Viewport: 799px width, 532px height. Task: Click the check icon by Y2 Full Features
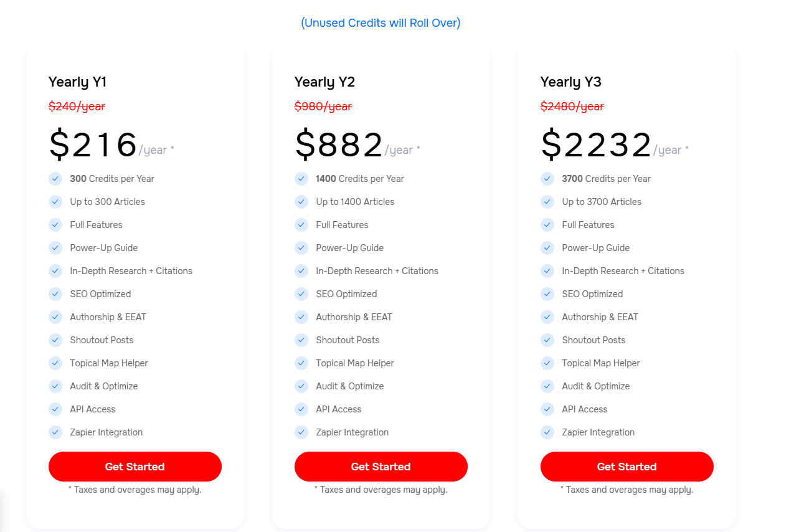(301, 225)
